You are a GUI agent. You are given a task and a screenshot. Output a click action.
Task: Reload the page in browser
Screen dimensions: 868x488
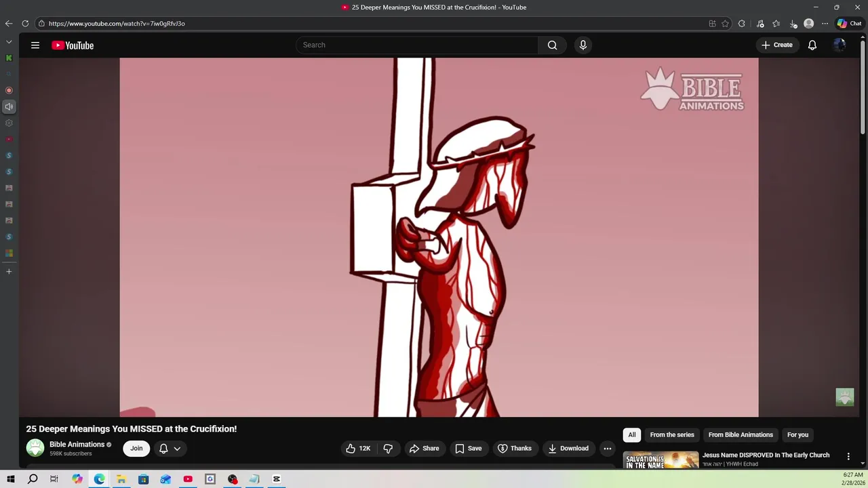coord(25,24)
